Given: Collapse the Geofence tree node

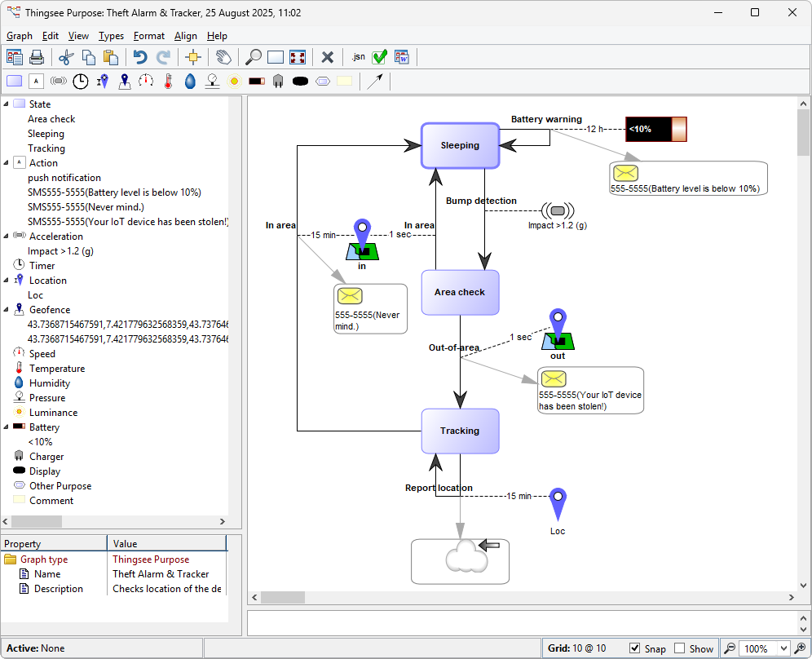Looking at the screenshot, I should [x=7, y=310].
